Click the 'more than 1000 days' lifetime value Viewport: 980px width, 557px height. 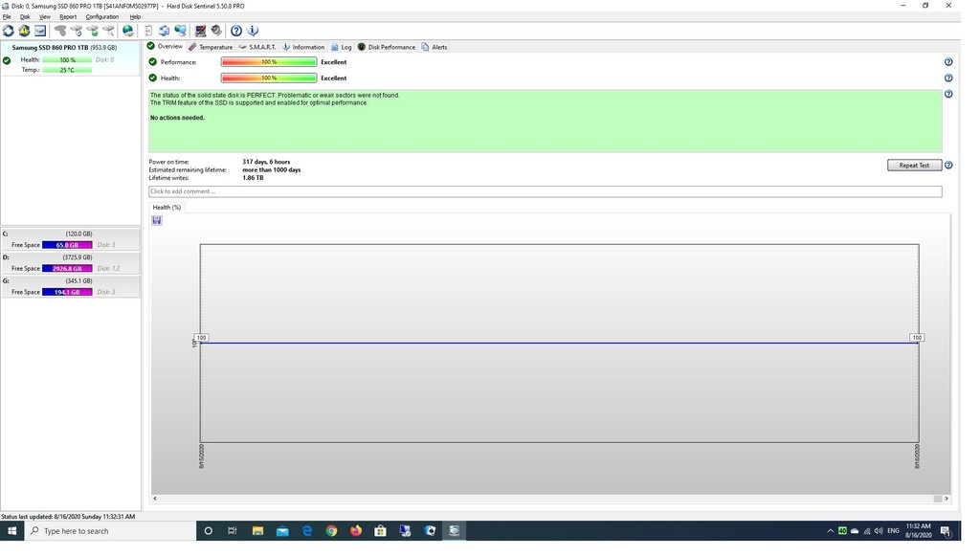pyautogui.click(x=271, y=170)
